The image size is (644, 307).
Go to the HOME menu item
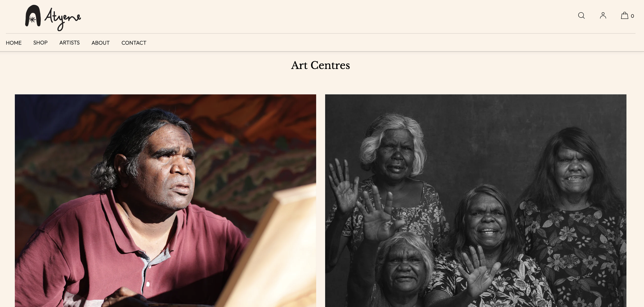14,43
